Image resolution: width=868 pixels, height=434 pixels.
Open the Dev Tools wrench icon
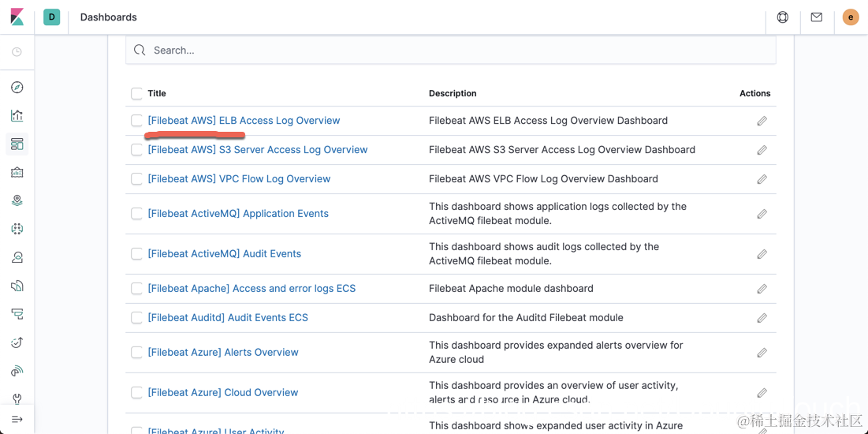17,399
